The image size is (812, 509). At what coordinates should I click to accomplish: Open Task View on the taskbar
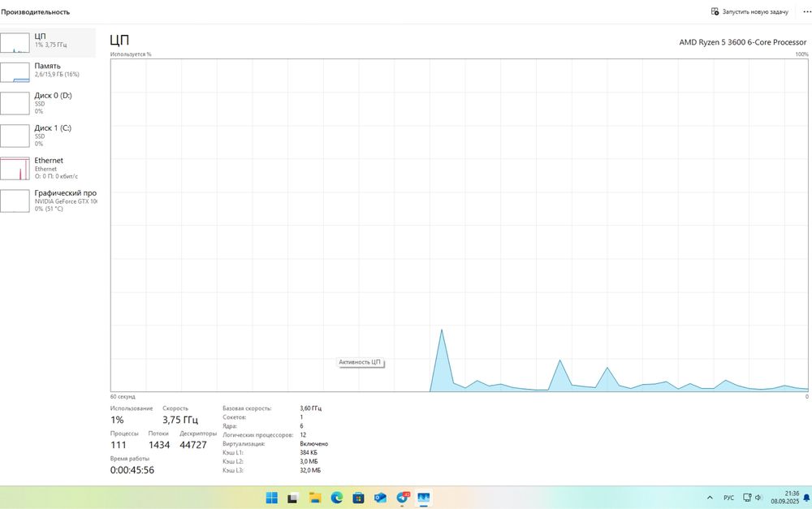(292, 498)
